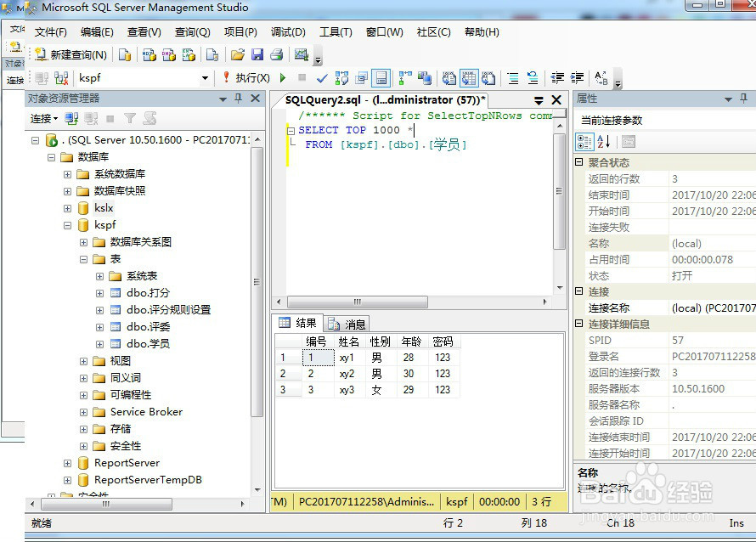The image size is (756, 542).
Task: Select Results to Grid icon
Action: (x=469, y=78)
